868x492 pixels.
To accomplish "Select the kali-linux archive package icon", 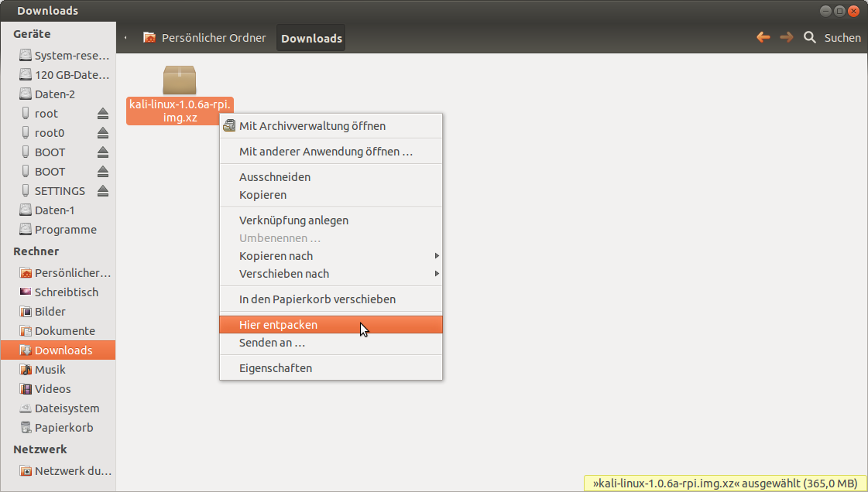I will point(180,80).
